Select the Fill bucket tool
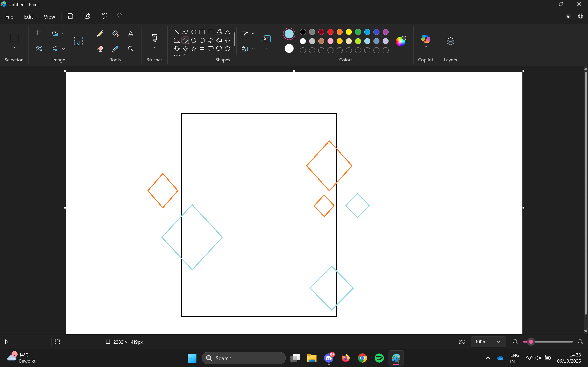This screenshot has width=588, height=367. 115,33
